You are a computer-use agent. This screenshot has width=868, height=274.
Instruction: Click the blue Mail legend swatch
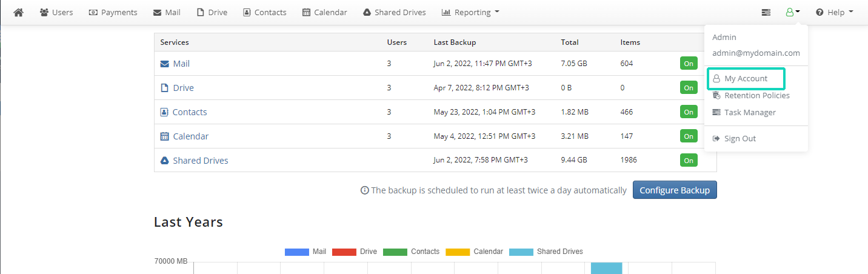[297, 252]
